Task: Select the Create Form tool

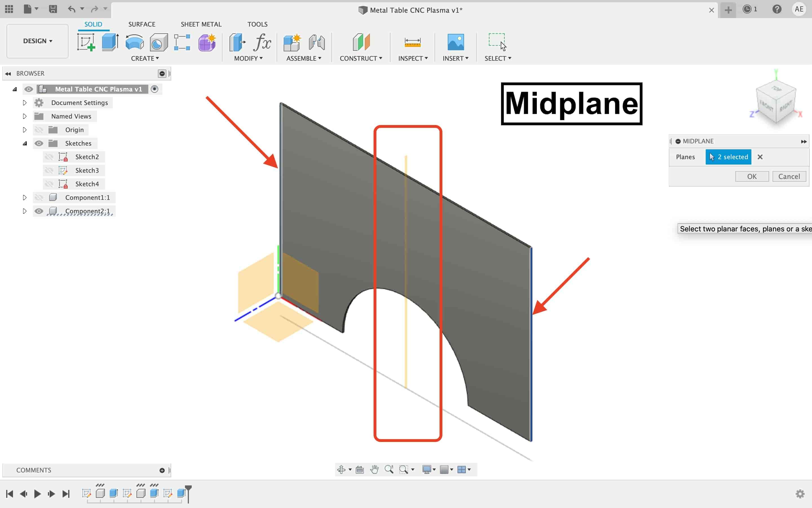Action: coord(207,42)
